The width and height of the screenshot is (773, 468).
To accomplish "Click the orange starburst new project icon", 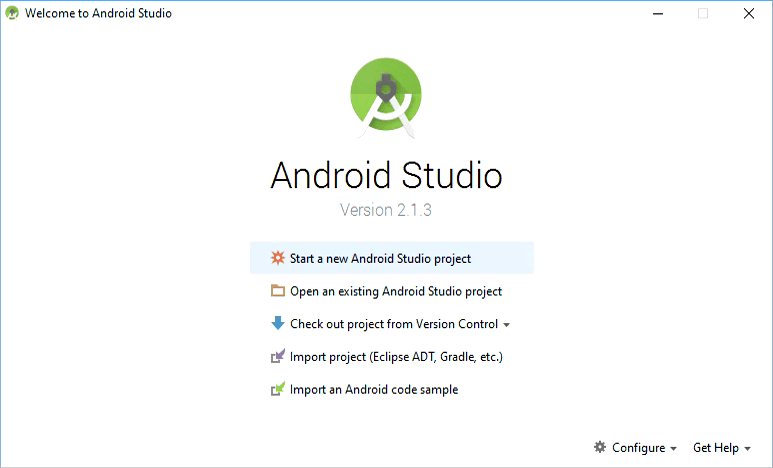I will 278,257.
